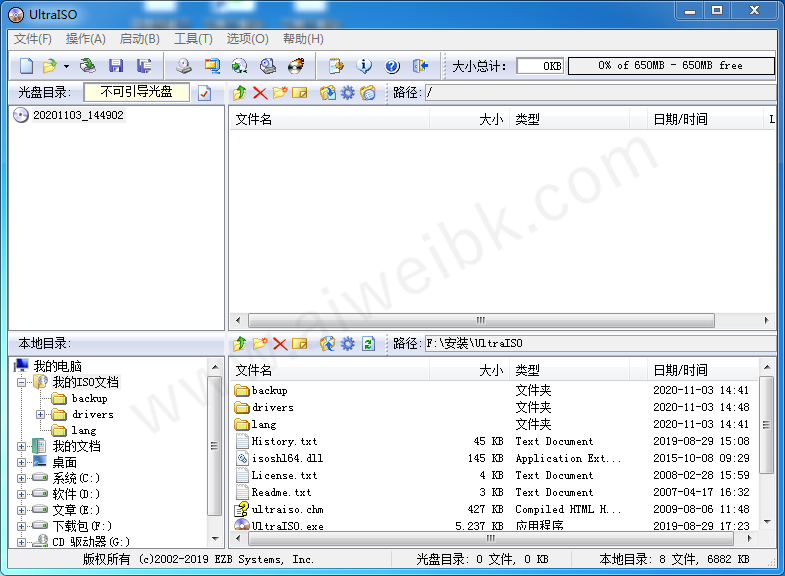Click the Make CD/DVD image icon
Screen dimensions: 785x576
click(x=184, y=66)
